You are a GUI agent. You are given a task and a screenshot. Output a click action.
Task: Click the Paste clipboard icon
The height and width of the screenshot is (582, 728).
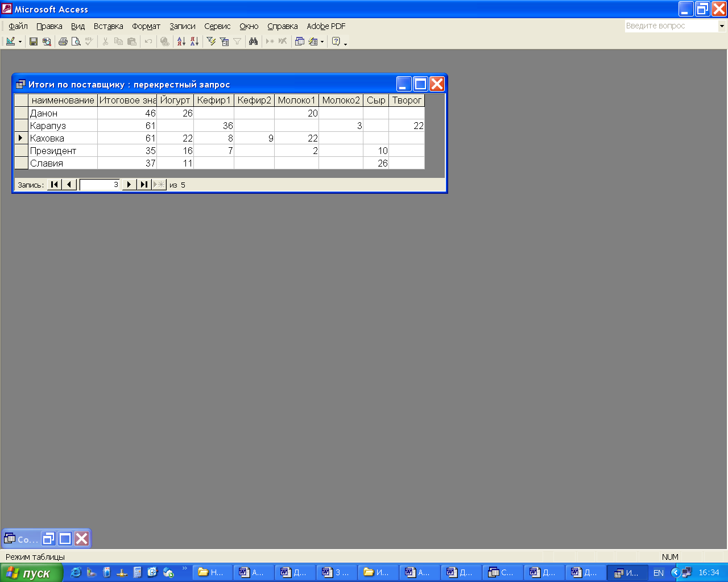(x=131, y=41)
